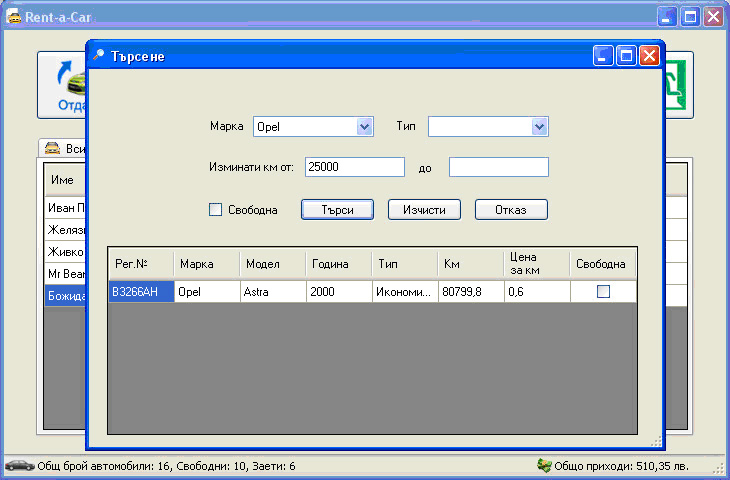Viewport: 730px width, 480px height.
Task: Click the Отказ cancel button
Action: (511, 210)
